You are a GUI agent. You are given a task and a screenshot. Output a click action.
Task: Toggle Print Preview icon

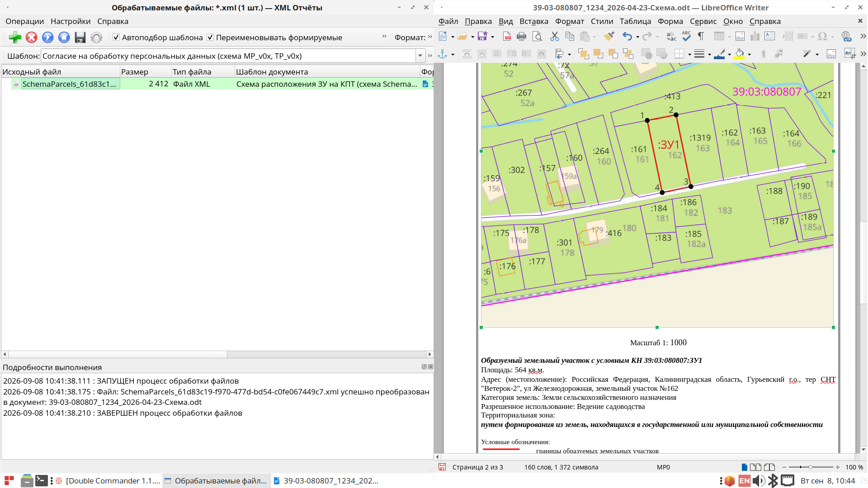click(x=537, y=37)
